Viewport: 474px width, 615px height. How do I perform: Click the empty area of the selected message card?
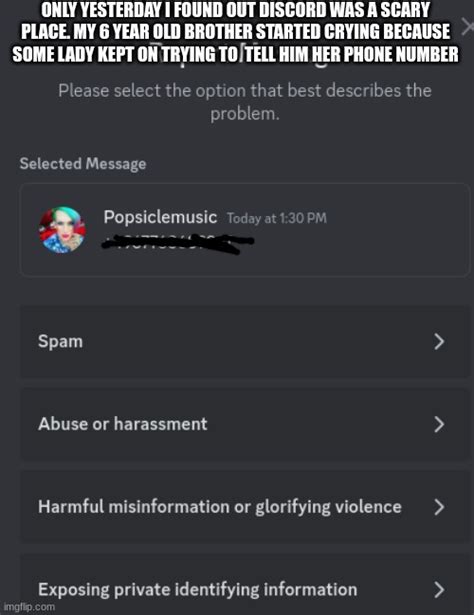(392, 243)
